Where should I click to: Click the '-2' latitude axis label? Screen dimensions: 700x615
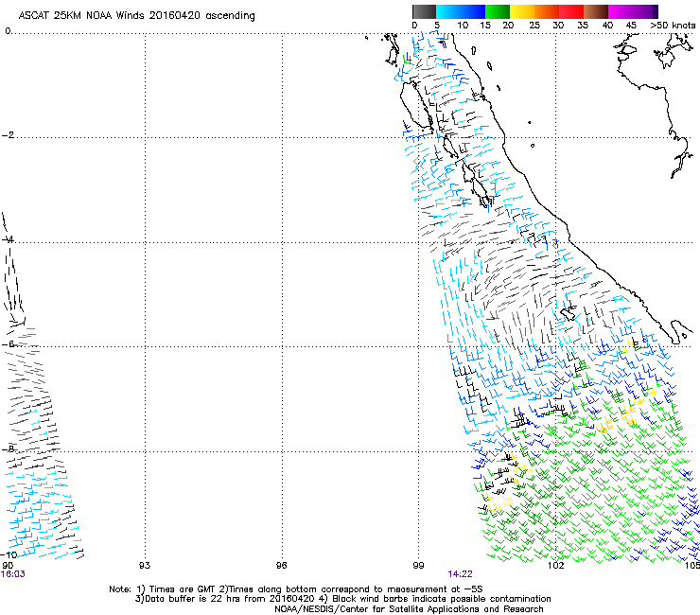8,135
